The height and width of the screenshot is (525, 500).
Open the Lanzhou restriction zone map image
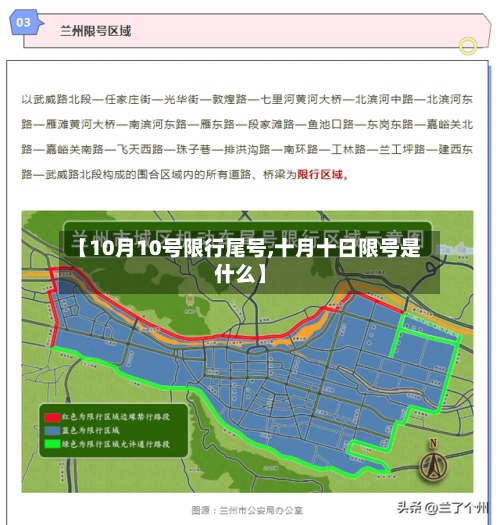tap(247, 352)
